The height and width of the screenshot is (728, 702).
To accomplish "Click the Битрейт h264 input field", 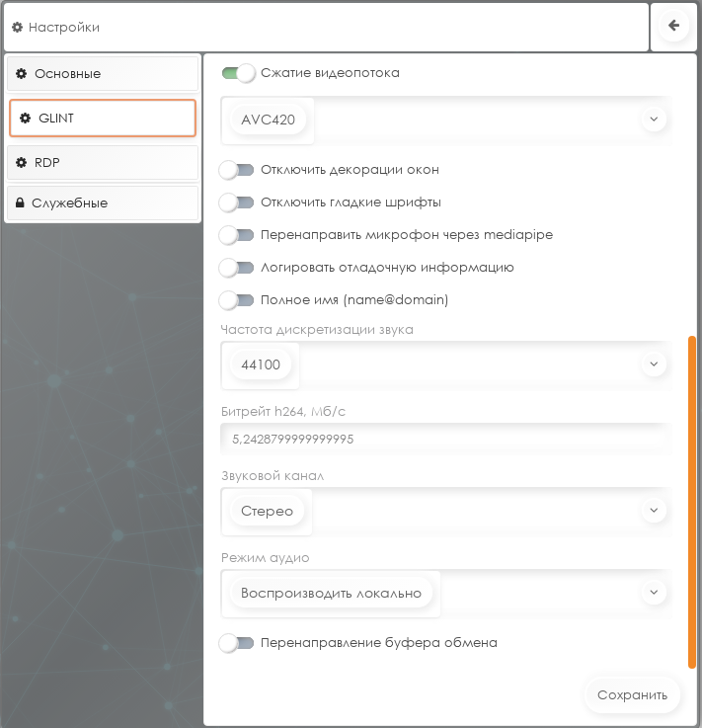I will [444, 439].
